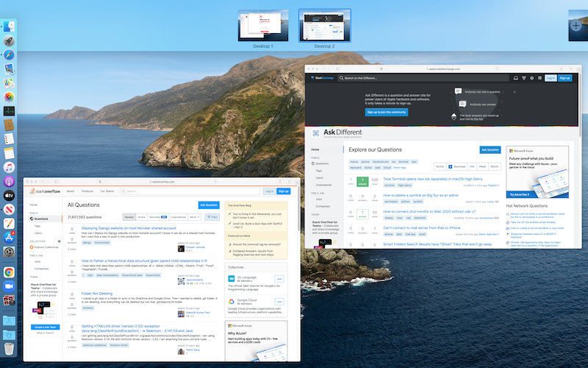Click Ask Question on Stack Overflow
Viewport: 588px width, 368px height.
tap(209, 205)
